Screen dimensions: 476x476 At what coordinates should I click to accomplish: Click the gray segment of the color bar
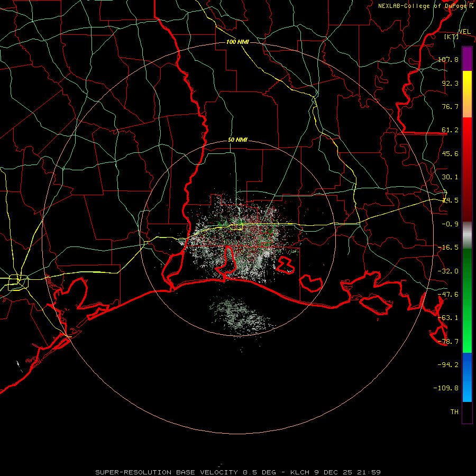pyautogui.click(x=467, y=235)
